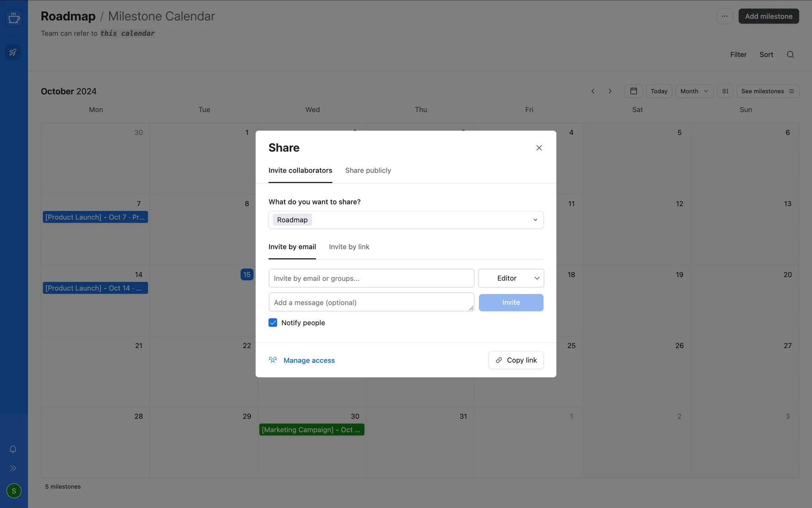
Task: Open Manage access link
Action: point(309,360)
